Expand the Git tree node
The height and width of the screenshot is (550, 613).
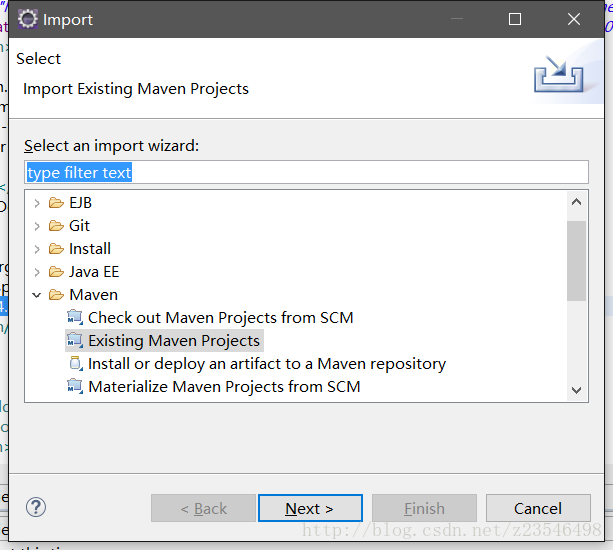pyautogui.click(x=37, y=226)
